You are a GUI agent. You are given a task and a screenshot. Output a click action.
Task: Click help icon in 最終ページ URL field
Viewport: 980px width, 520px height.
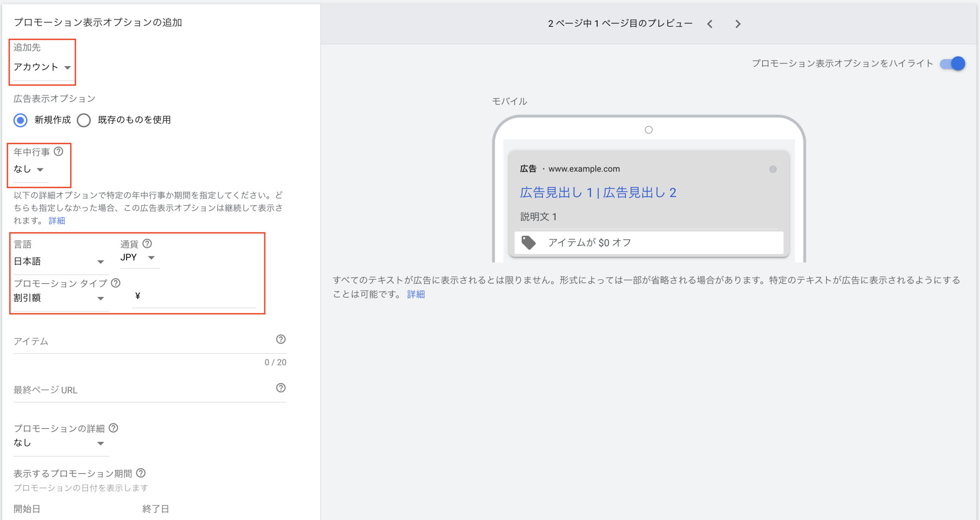click(x=281, y=388)
